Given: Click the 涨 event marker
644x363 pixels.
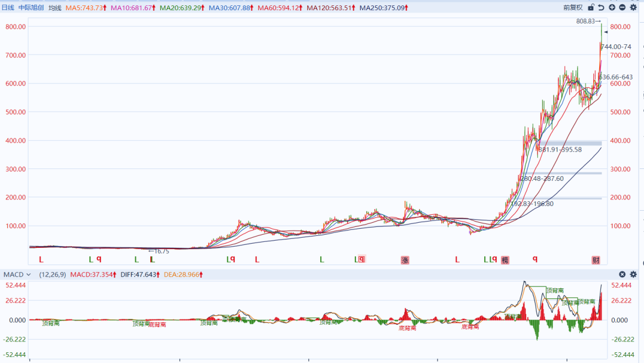Looking at the screenshot, I should (405, 260).
